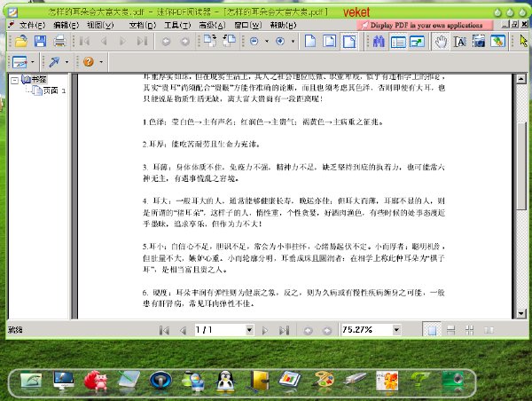532x401 pixels.
Task: Launch the penguin chat app from dock
Action: point(225,381)
